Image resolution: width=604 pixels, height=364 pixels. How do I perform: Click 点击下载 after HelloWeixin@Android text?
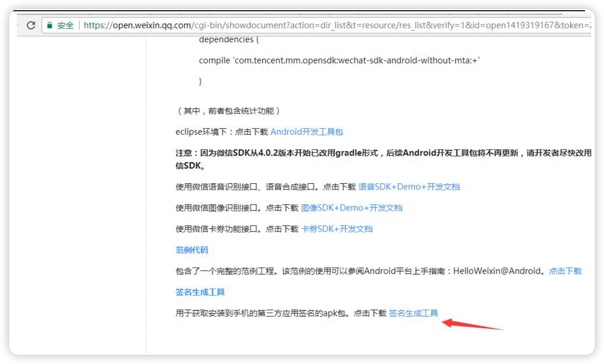pos(565,271)
